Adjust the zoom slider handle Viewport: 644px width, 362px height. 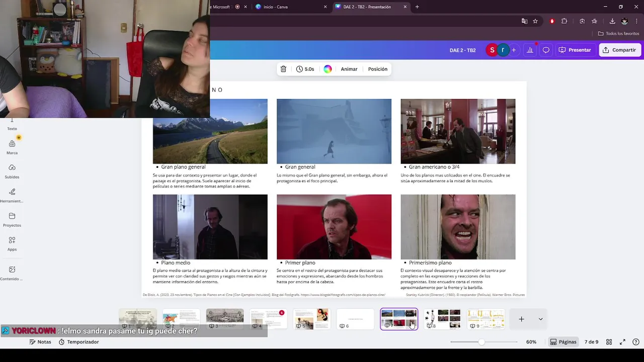[x=481, y=342]
